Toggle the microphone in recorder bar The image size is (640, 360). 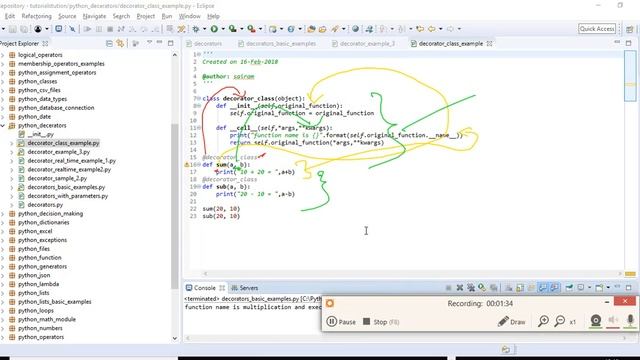[630, 321]
